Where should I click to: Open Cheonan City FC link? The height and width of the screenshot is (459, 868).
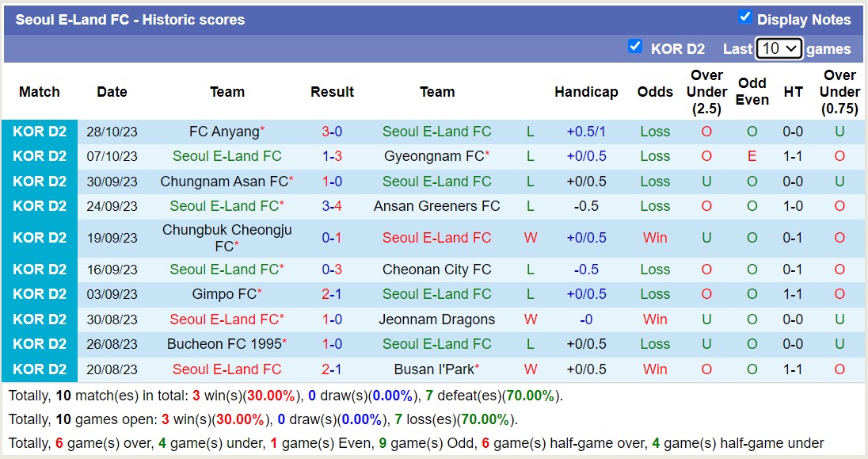(x=437, y=270)
